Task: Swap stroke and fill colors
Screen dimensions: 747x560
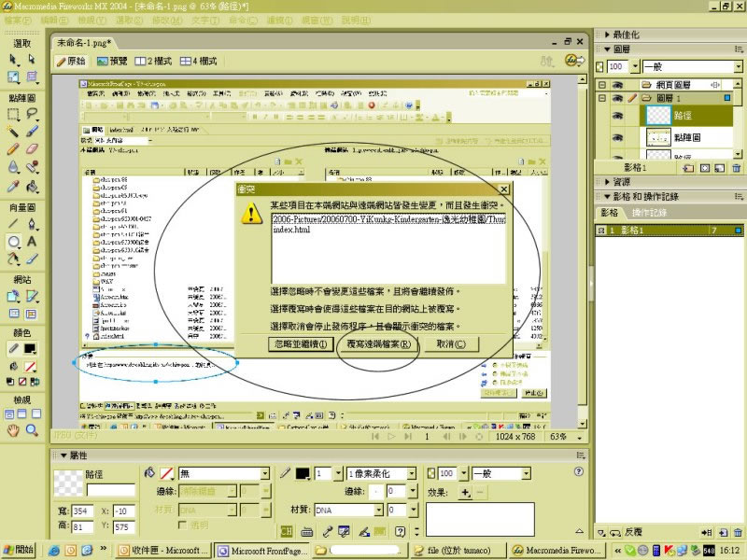Action: point(35,382)
